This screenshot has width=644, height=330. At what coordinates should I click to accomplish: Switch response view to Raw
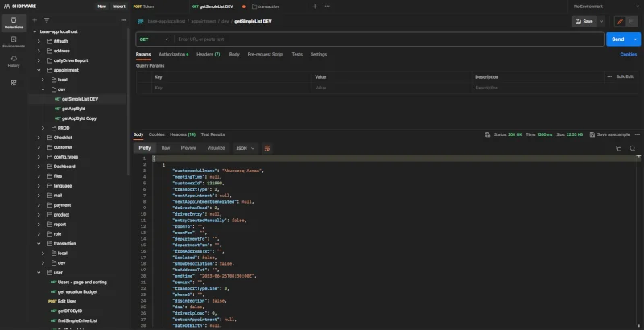[x=166, y=148]
